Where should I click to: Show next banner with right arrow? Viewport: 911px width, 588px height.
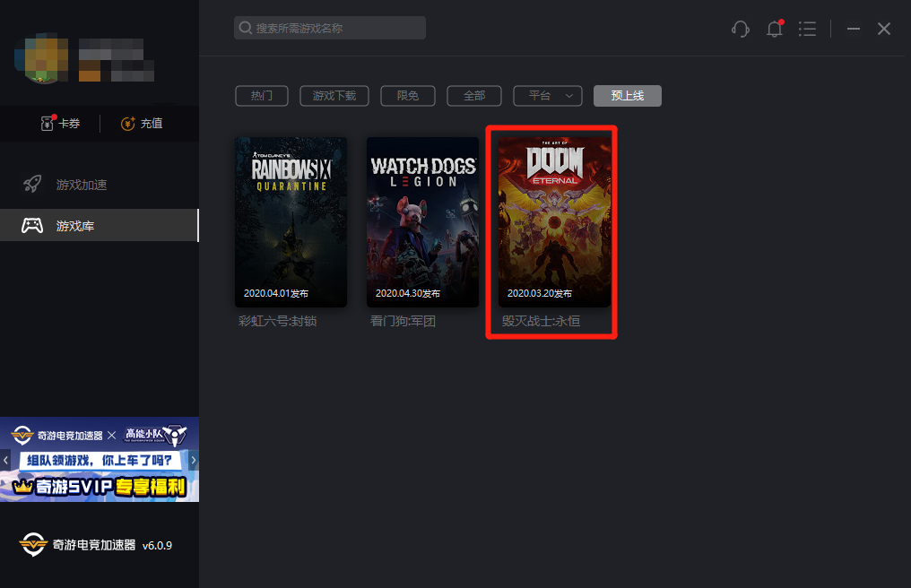194,460
